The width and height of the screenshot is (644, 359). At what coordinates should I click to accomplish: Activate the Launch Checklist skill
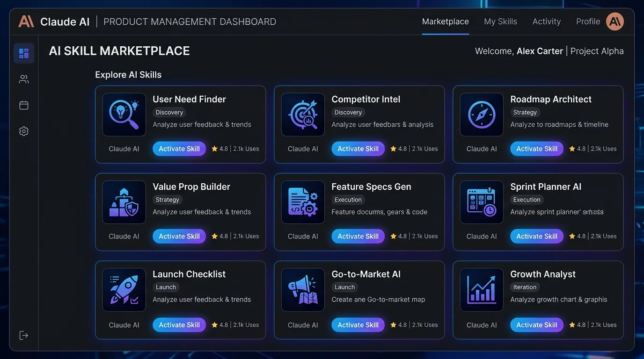coord(179,325)
